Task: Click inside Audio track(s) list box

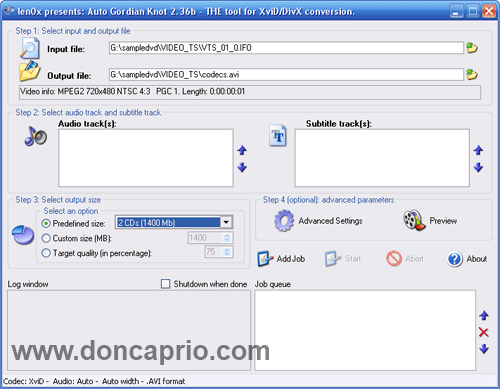Action: 146,158
